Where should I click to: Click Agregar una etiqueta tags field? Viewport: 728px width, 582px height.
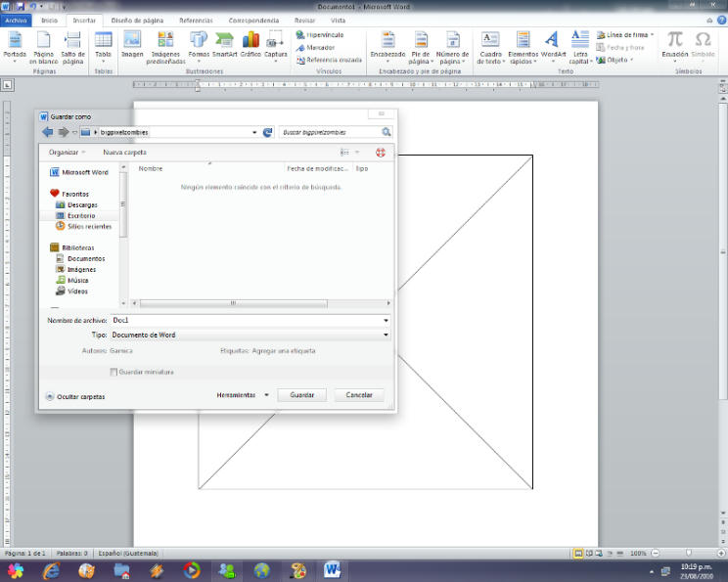click(x=284, y=351)
